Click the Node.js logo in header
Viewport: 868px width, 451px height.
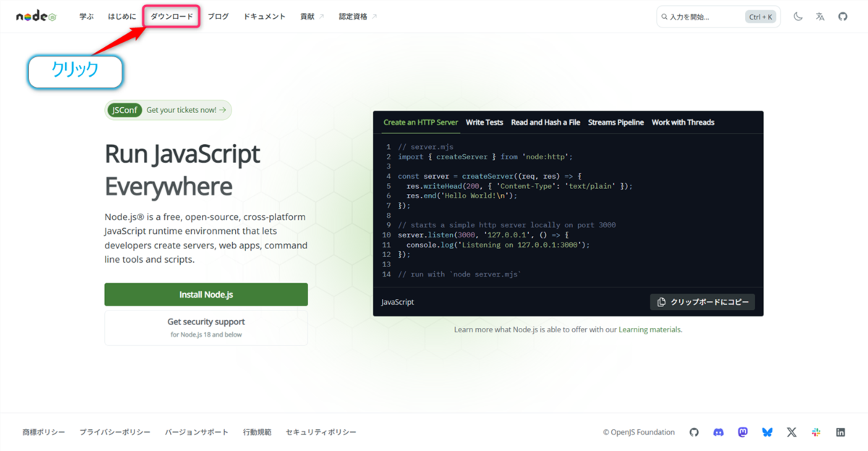point(36,16)
